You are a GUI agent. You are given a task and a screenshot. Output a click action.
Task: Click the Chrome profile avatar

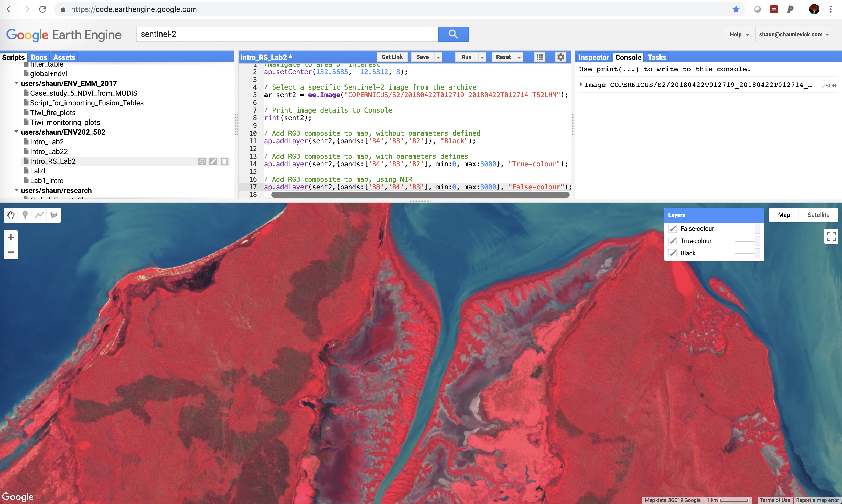[x=814, y=9]
